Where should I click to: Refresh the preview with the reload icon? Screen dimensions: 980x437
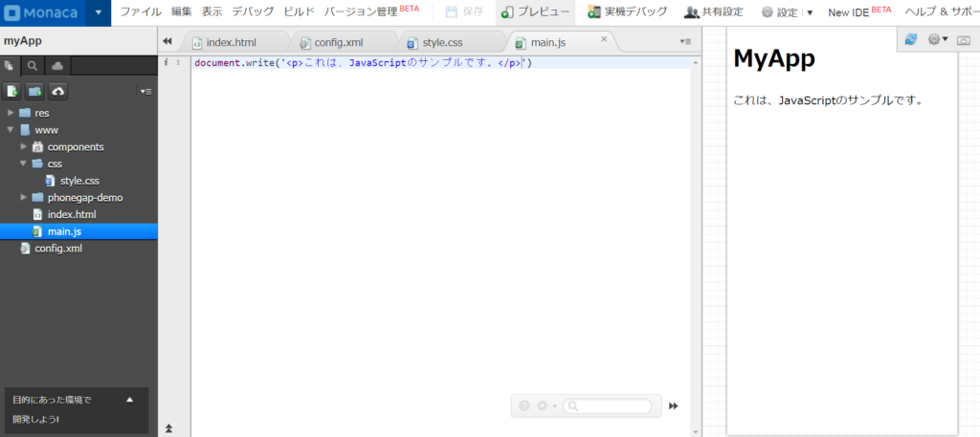pyautogui.click(x=910, y=39)
